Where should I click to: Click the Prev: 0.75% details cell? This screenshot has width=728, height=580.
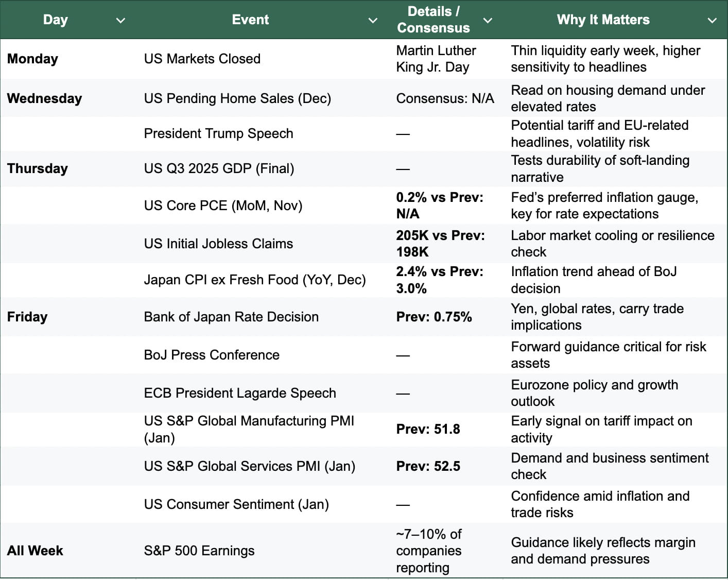(434, 317)
